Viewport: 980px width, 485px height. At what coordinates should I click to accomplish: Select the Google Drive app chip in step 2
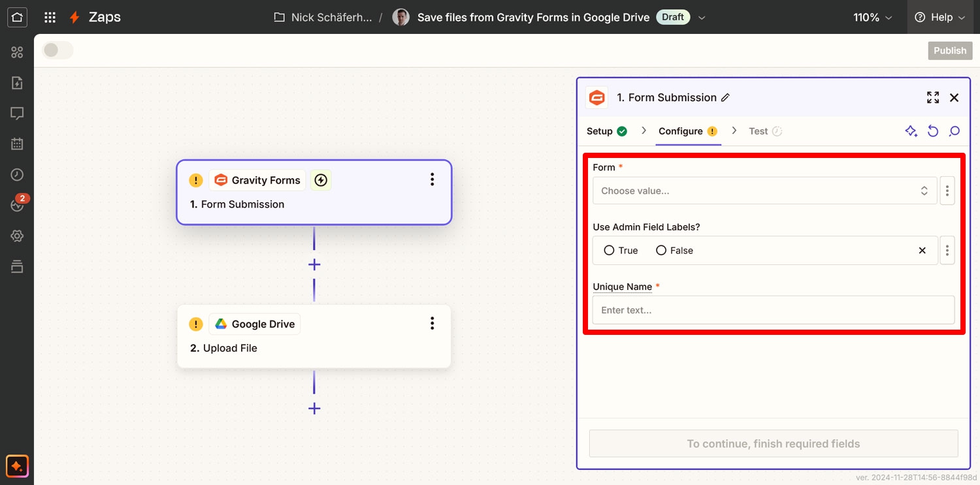tap(255, 324)
